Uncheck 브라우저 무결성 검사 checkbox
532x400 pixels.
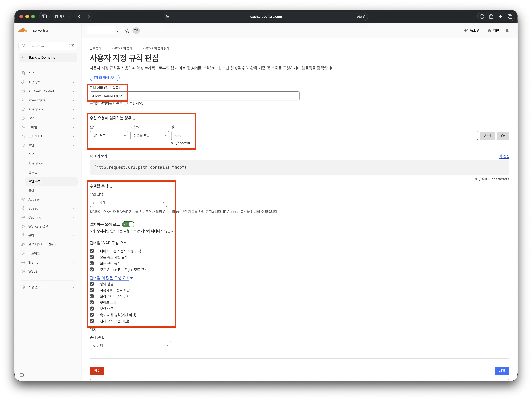92,296
